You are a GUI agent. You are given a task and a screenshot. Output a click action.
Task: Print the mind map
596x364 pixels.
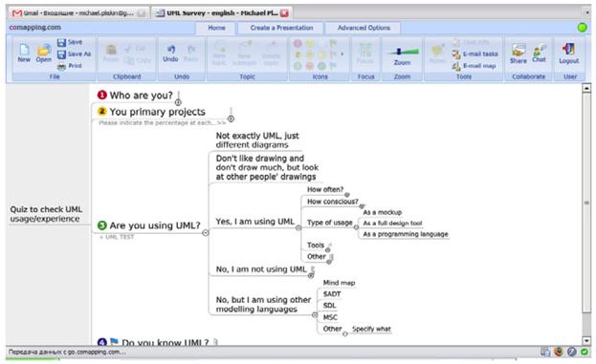pos(70,66)
